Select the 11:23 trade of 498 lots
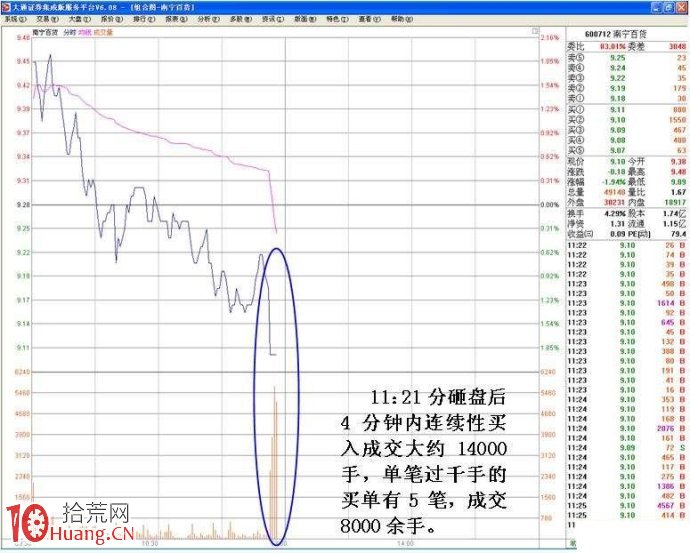Screen dimensions: 690x553 627,284
